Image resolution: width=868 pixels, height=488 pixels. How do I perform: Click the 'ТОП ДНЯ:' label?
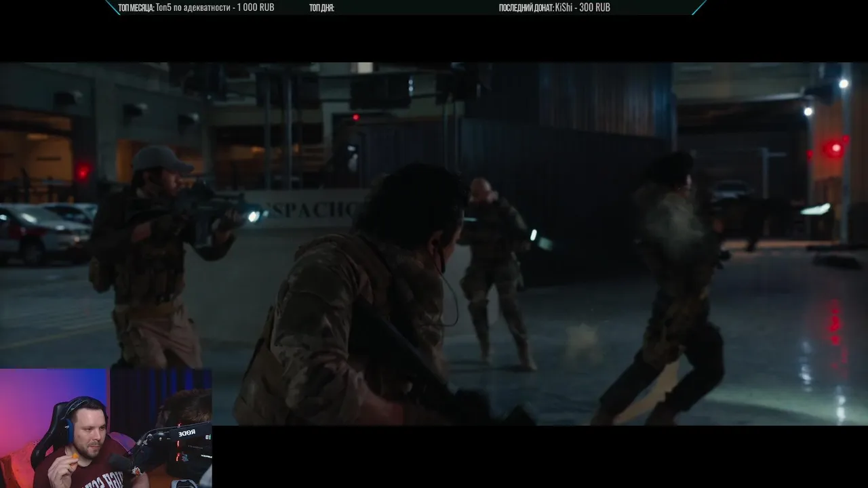(321, 8)
